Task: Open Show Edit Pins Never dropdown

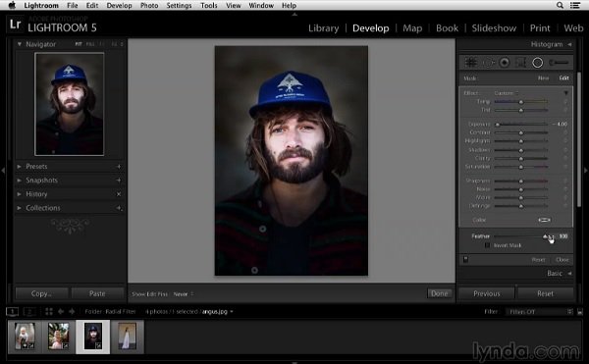Action: pos(184,294)
